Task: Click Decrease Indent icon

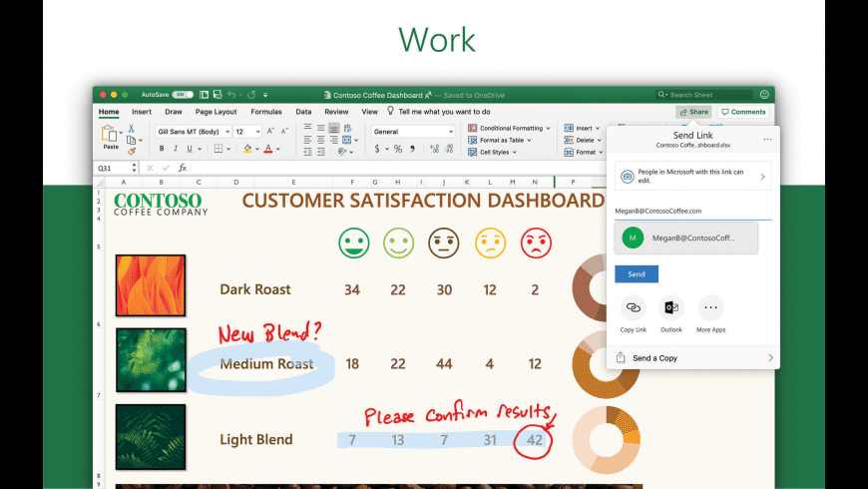Action: point(307,152)
